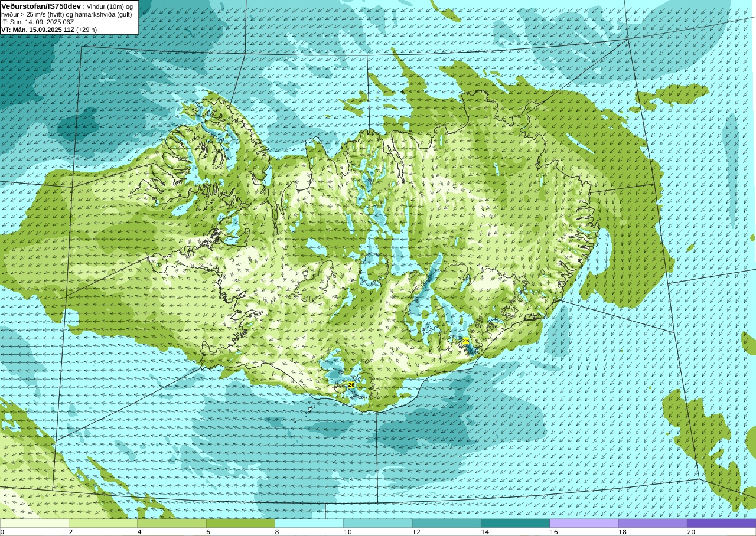
Task: Click the 4–6 m/s green legend swatch
Action: (172, 523)
